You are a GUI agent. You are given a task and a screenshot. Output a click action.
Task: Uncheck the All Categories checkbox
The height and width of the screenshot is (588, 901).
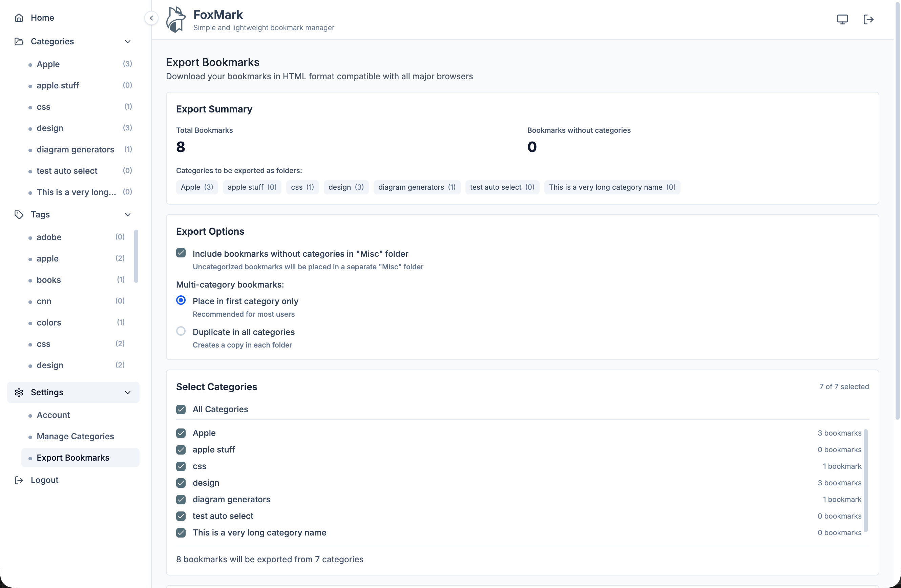coord(181,409)
